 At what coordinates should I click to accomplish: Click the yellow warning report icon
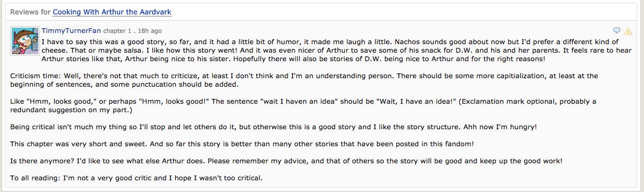pyautogui.click(x=628, y=30)
